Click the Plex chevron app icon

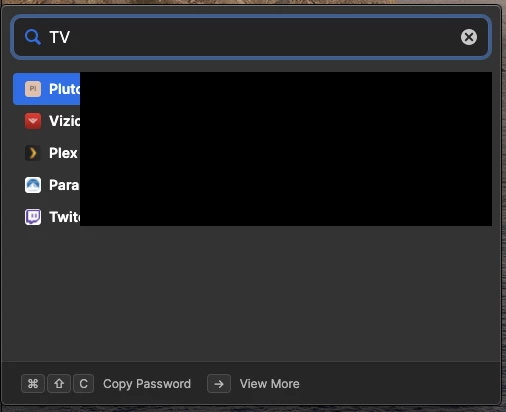pyautogui.click(x=33, y=153)
